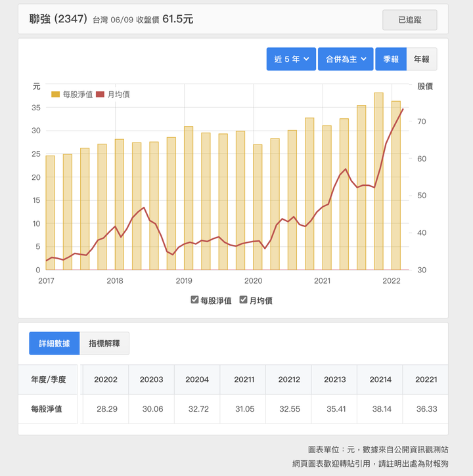Click the 每股淨值 table row header
The height and width of the screenshot is (476, 473).
[x=47, y=409]
